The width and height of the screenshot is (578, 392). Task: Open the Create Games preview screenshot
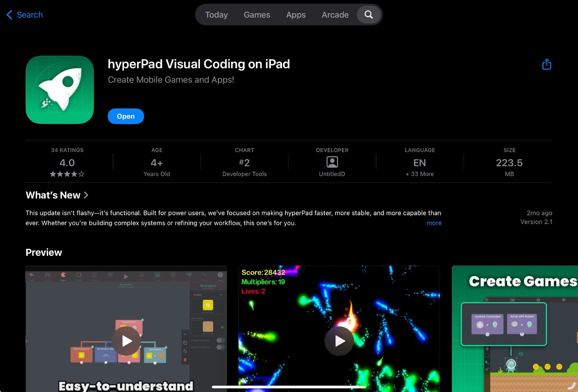pos(515,329)
